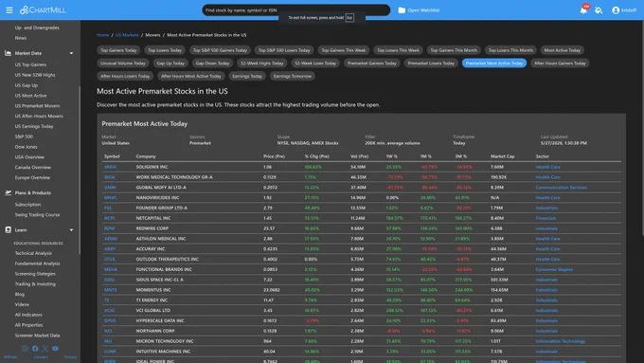Click the Open Watchlist folder icon

click(402, 9)
